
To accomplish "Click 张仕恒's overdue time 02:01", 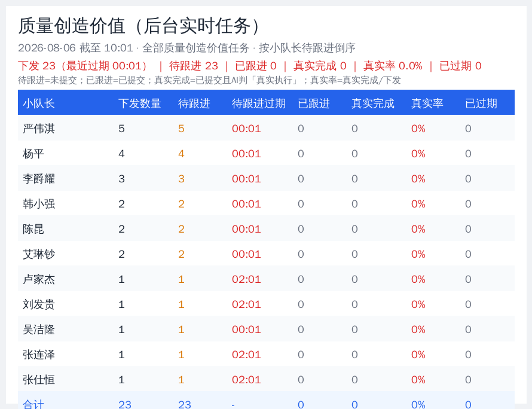I will [x=246, y=380].
